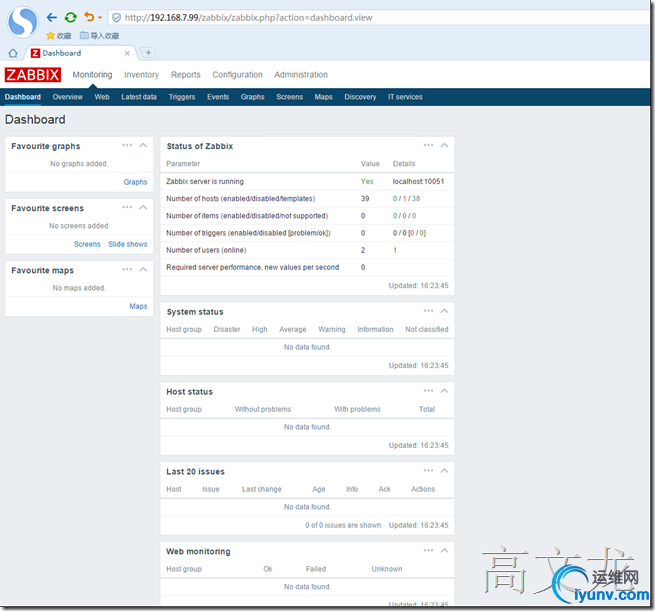Follow the Maps link in Favourite maps
This screenshot has width=655, height=611.
pyautogui.click(x=138, y=306)
